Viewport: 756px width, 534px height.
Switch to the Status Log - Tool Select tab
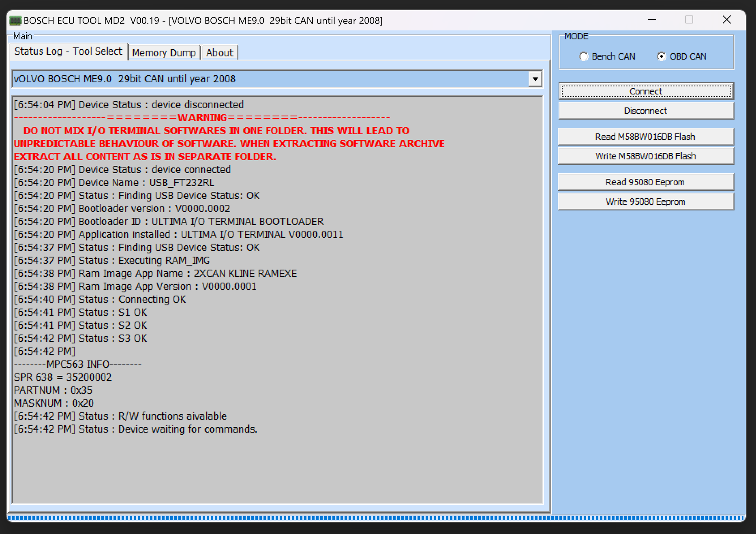(x=69, y=51)
